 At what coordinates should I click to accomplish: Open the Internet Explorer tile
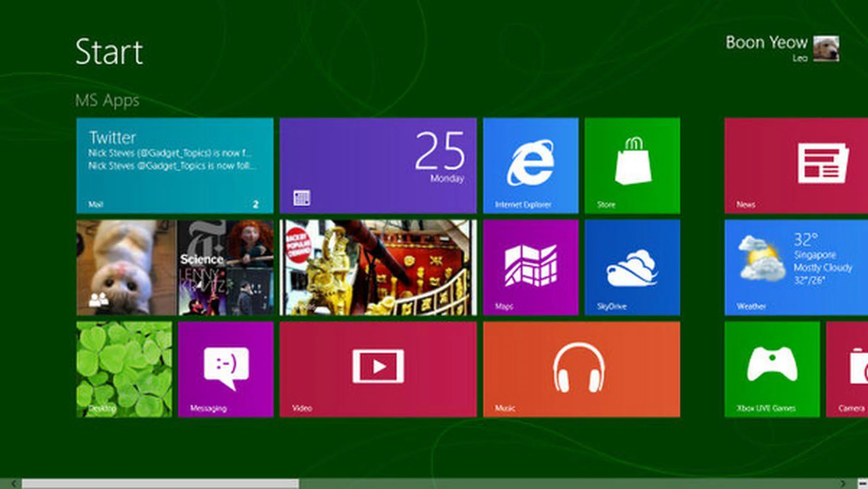click(530, 165)
